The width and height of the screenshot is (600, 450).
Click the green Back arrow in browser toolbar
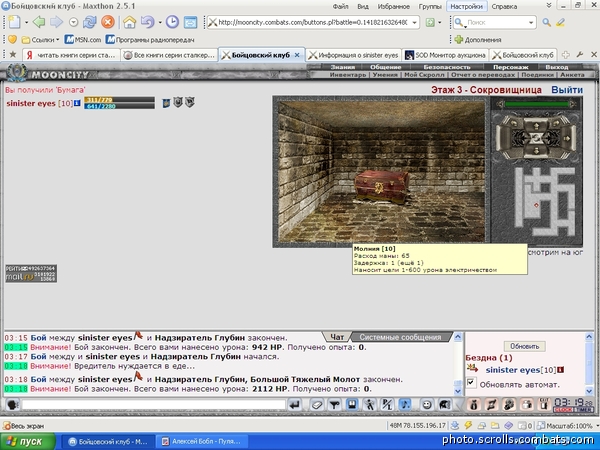click(39, 22)
